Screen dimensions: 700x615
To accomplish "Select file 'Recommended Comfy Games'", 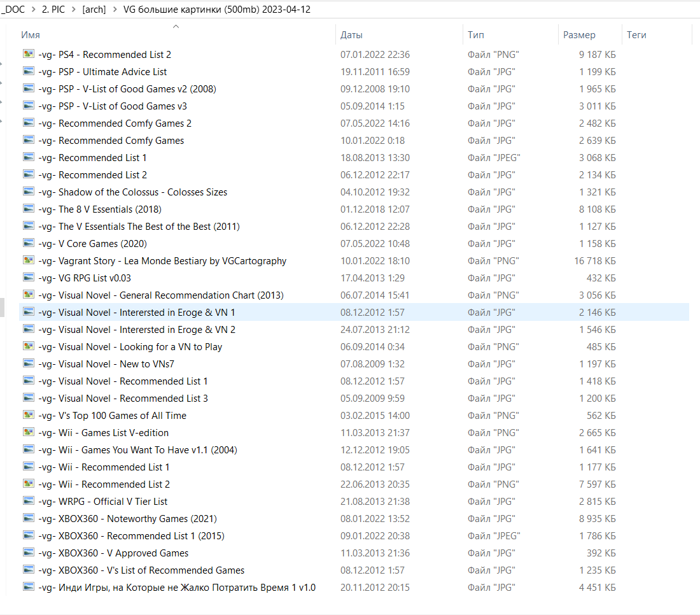I will 111,140.
